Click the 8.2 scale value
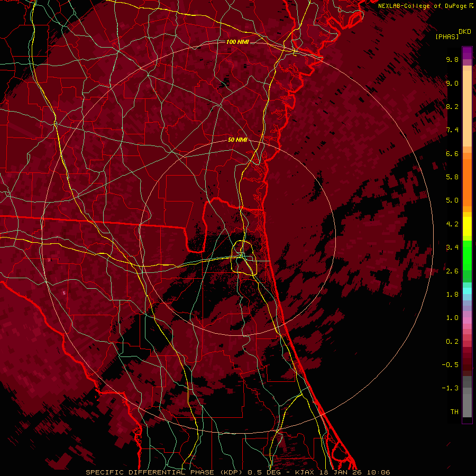The height and width of the screenshot is (476, 476). tap(452, 106)
